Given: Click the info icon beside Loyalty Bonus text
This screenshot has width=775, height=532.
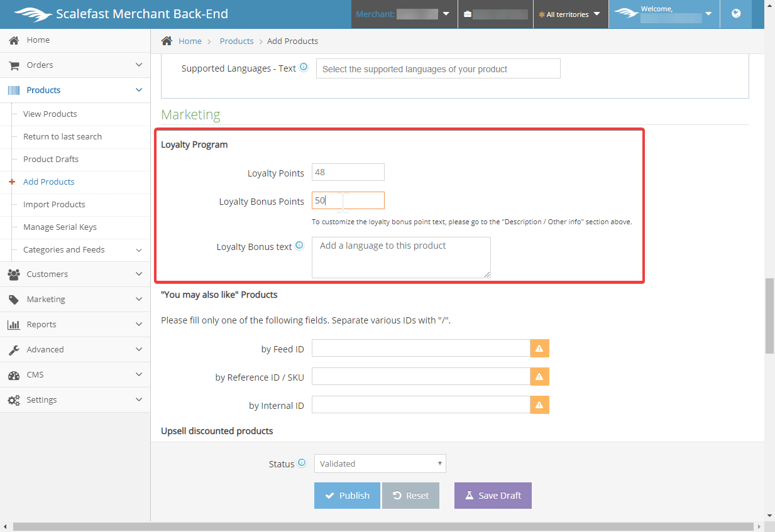Looking at the screenshot, I should (299, 246).
